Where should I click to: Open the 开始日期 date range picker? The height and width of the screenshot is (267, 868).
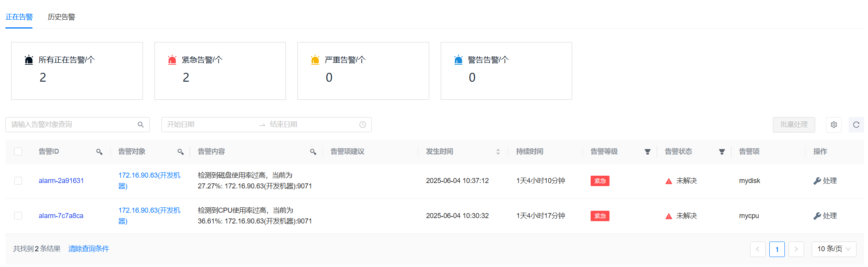208,125
